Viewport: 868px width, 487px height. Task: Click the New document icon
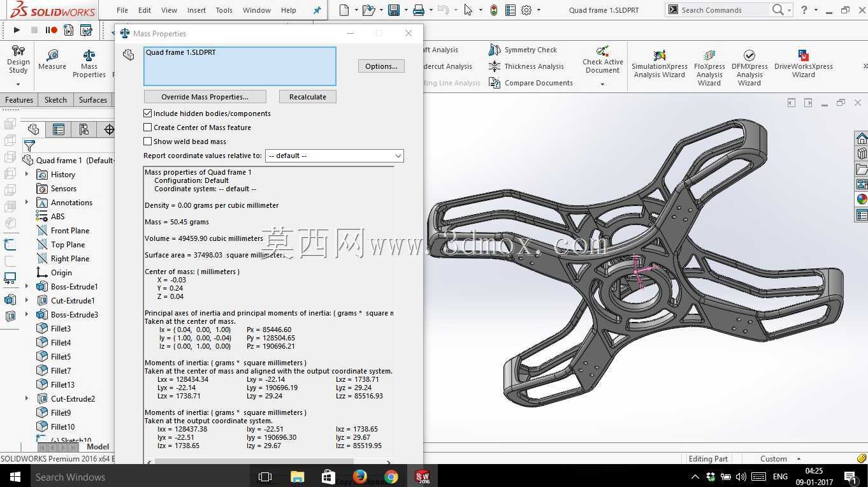point(344,10)
